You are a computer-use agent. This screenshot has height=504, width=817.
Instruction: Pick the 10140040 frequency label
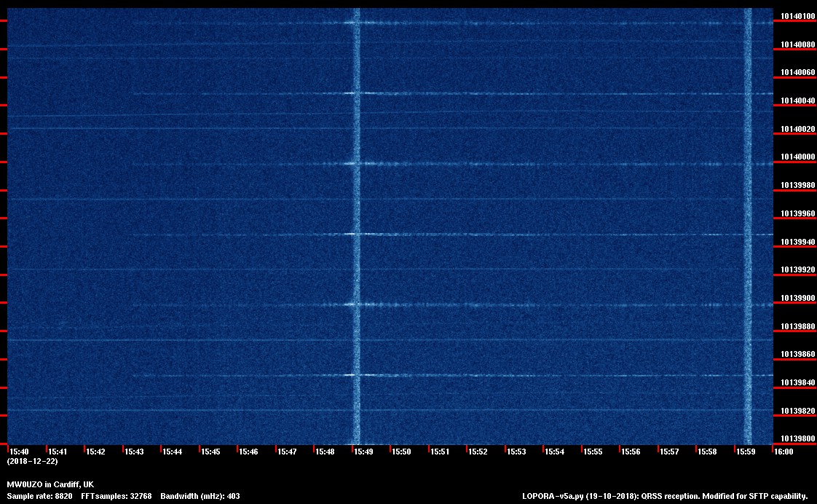[x=797, y=101]
